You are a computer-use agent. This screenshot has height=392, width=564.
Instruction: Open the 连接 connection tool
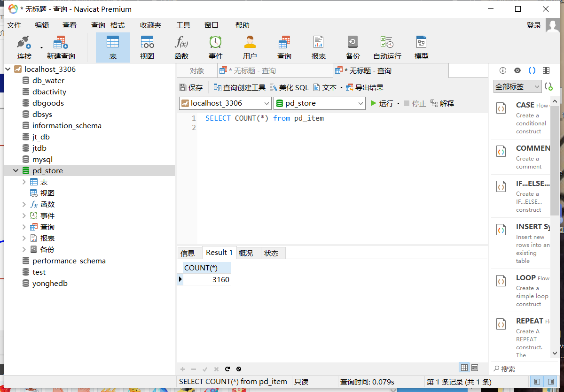pos(24,47)
